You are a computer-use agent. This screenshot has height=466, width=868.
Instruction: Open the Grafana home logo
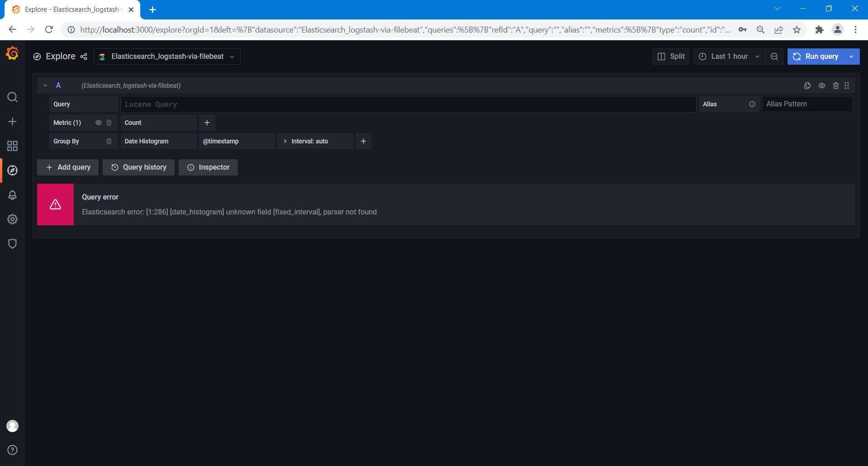pyautogui.click(x=12, y=54)
